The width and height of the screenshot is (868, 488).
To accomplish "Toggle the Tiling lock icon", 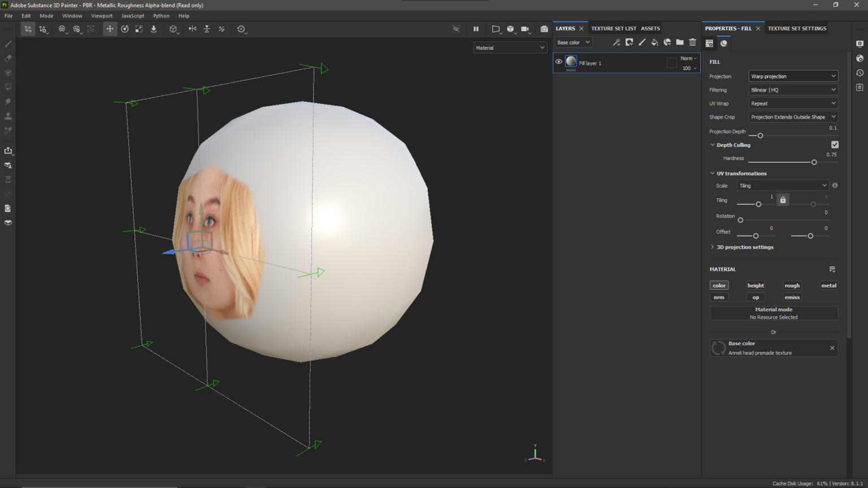I will click(783, 199).
